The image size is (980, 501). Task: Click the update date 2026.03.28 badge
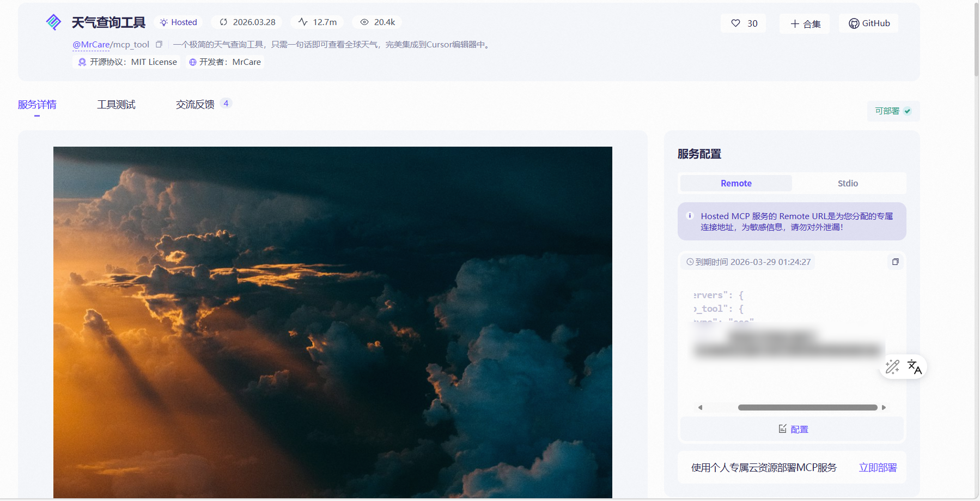pos(247,22)
